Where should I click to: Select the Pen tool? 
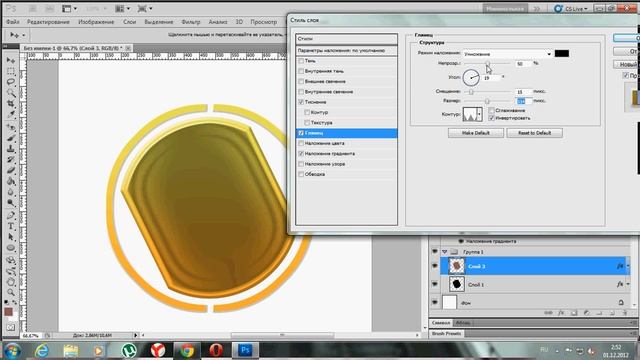coord(11,215)
